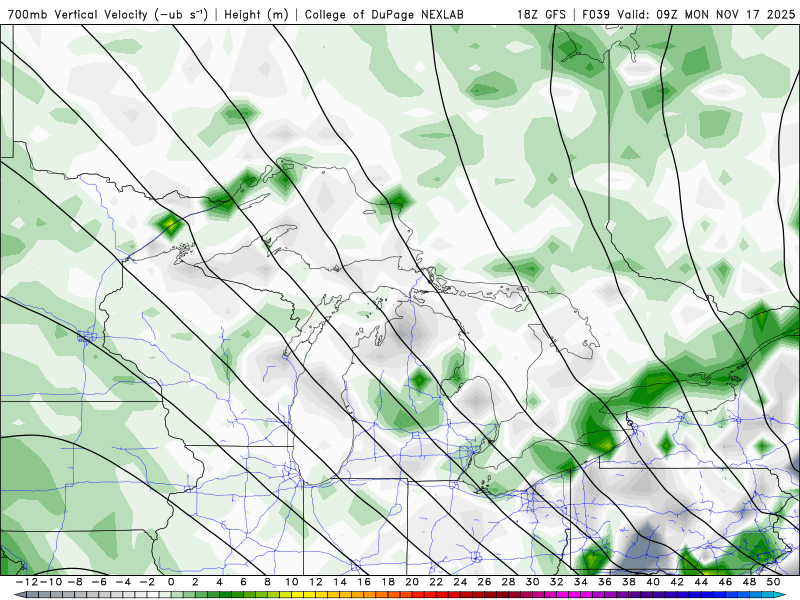
Task: Click the '42' color scale label
Action: (x=678, y=582)
